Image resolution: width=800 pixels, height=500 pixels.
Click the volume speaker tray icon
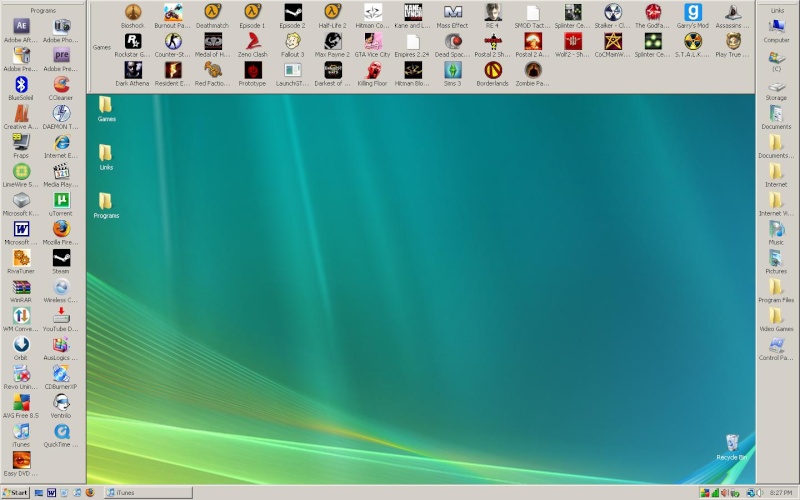coord(759,493)
